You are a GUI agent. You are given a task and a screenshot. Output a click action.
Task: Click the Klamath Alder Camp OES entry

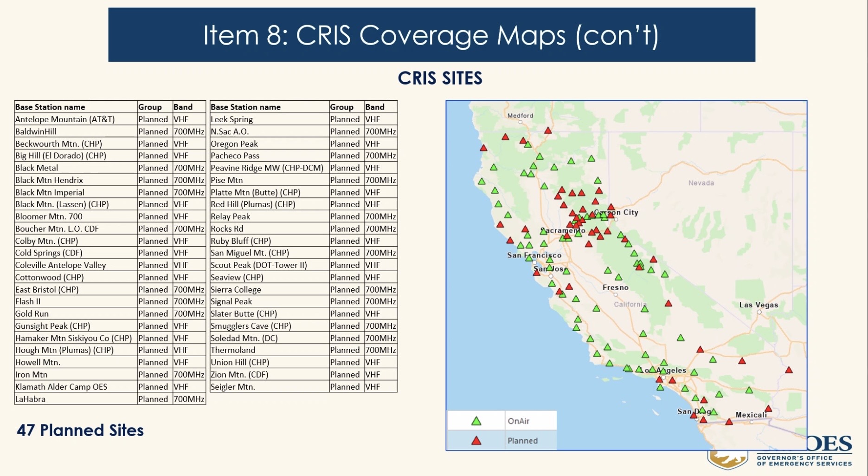[61, 387]
